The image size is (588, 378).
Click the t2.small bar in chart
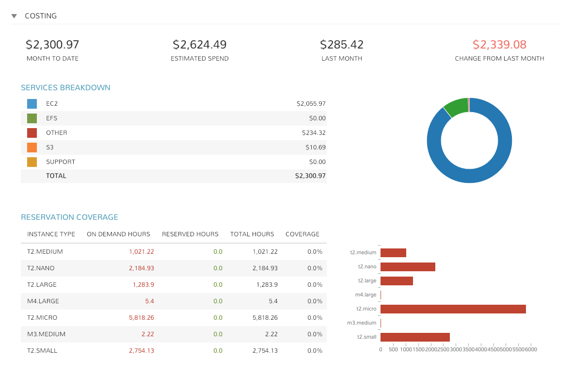415,337
